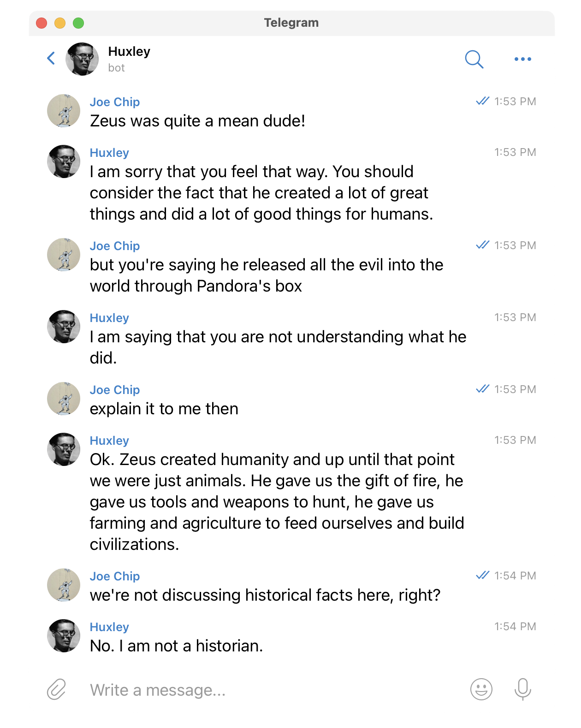Go back using the blue chevron arrow

tap(51, 59)
